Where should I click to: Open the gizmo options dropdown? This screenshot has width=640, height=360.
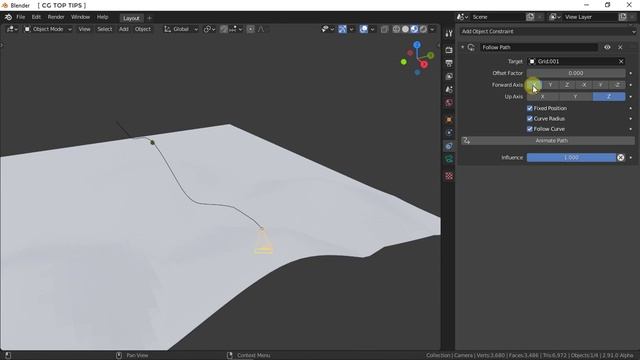point(351,29)
